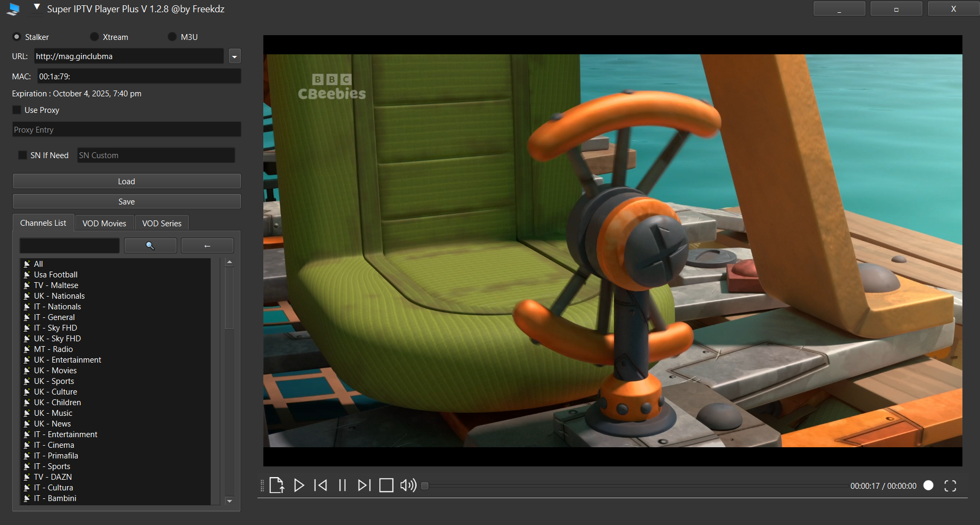
Task: Select the TV - Maltese category
Action: tap(115, 285)
